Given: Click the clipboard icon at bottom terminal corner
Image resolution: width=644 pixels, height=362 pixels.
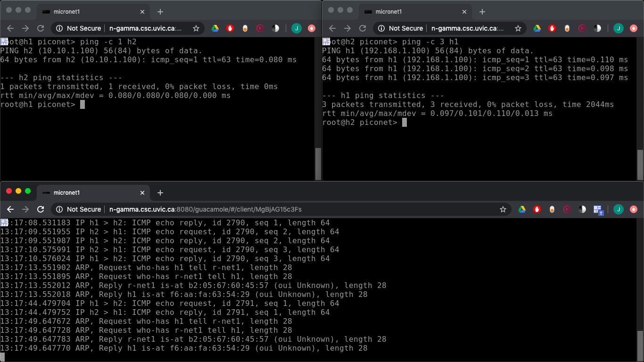Looking at the screenshot, I should pyautogui.click(x=4, y=222).
